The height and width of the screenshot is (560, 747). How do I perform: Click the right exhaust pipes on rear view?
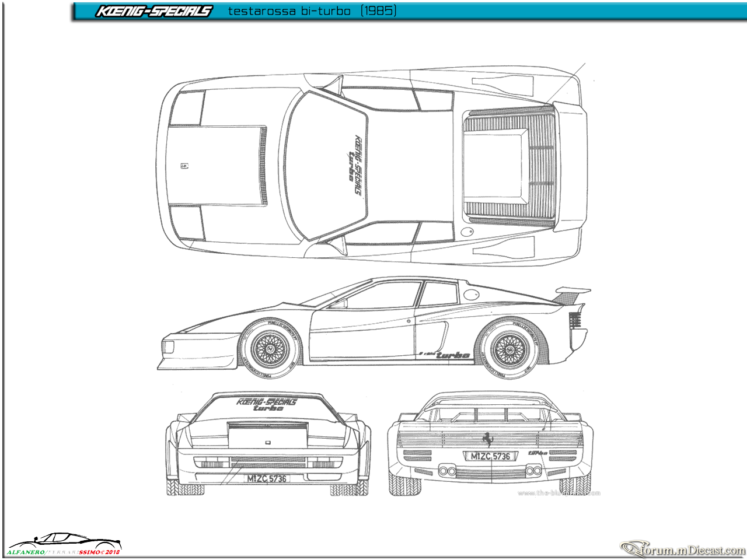pos(533,470)
